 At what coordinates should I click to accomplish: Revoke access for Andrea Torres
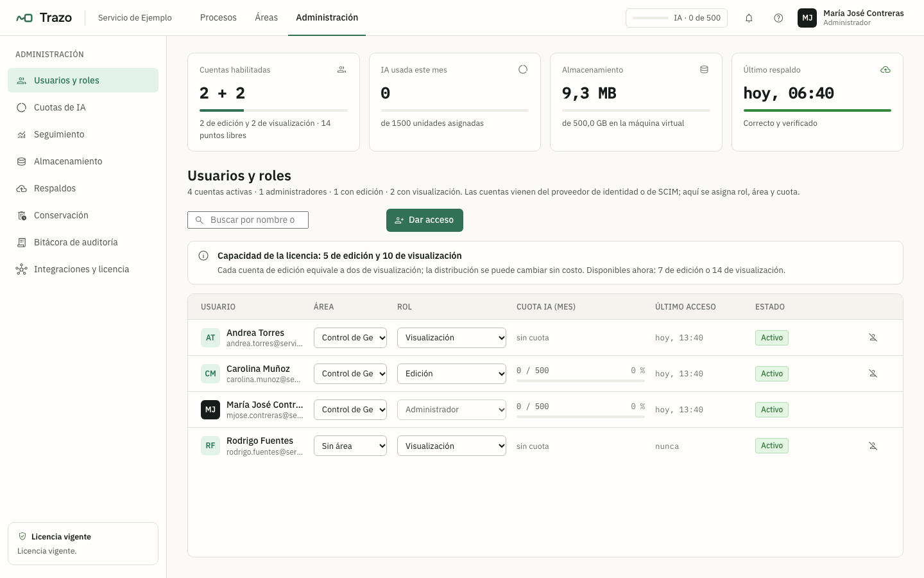873,338
